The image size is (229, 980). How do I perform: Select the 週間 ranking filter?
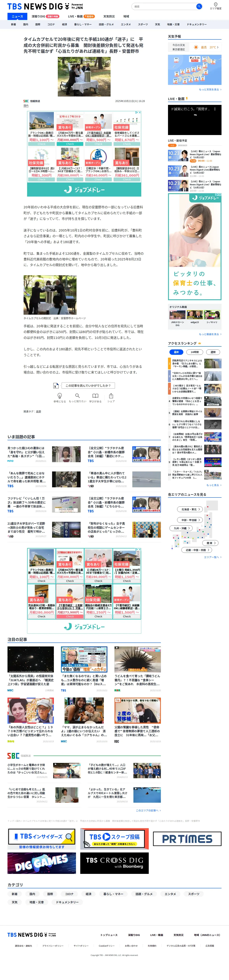(213, 352)
